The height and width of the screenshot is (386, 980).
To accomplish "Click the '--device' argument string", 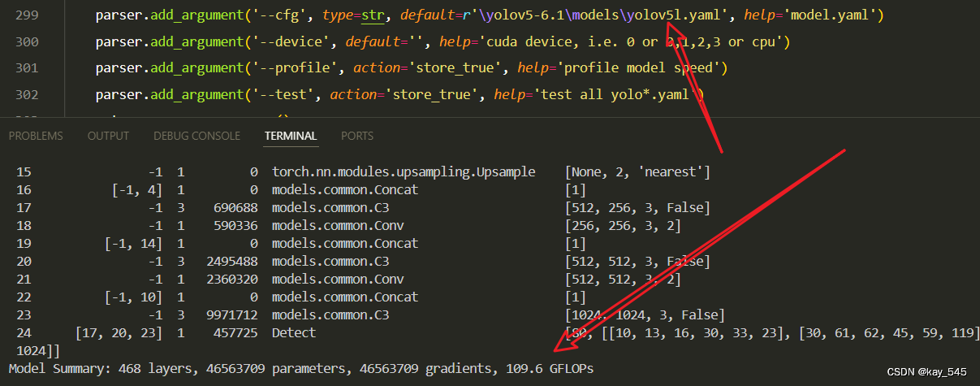I will pyautogui.click(x=289, y=41).
